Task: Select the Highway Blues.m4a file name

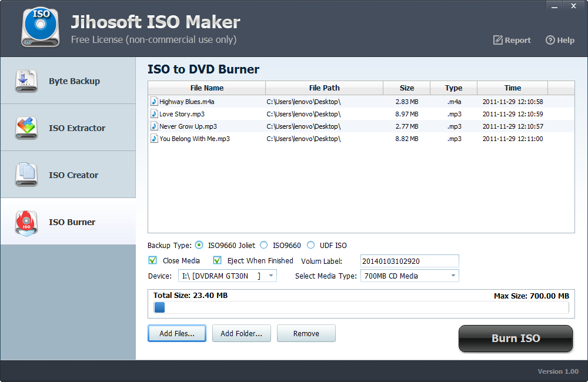Action: point(187,102)
